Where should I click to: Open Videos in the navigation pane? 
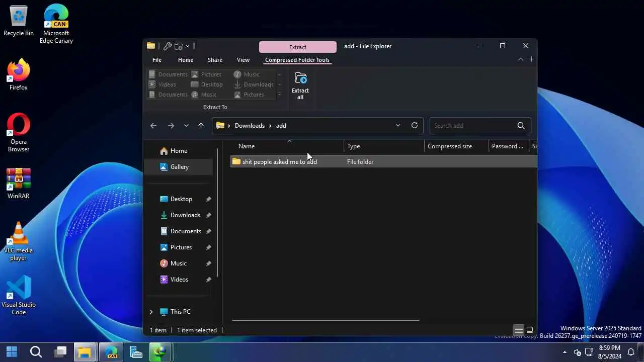pyautogui.click(x=179, y=280)
